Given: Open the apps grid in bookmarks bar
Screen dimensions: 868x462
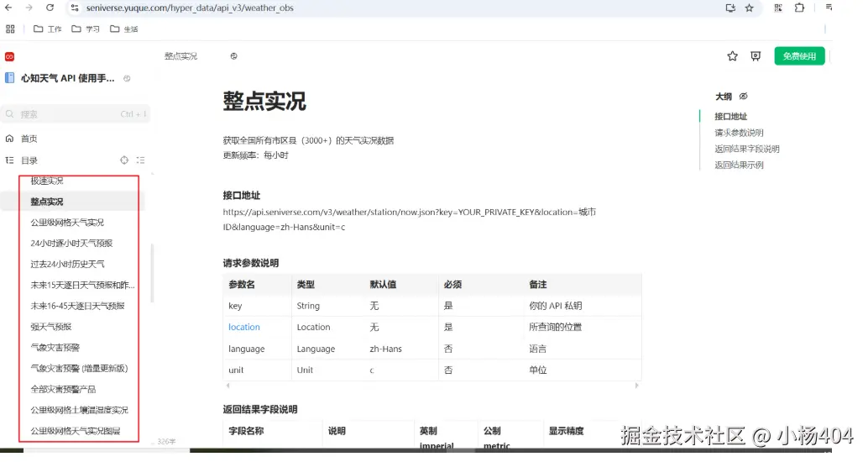Looking at the screenshot, I should (10, 29).
